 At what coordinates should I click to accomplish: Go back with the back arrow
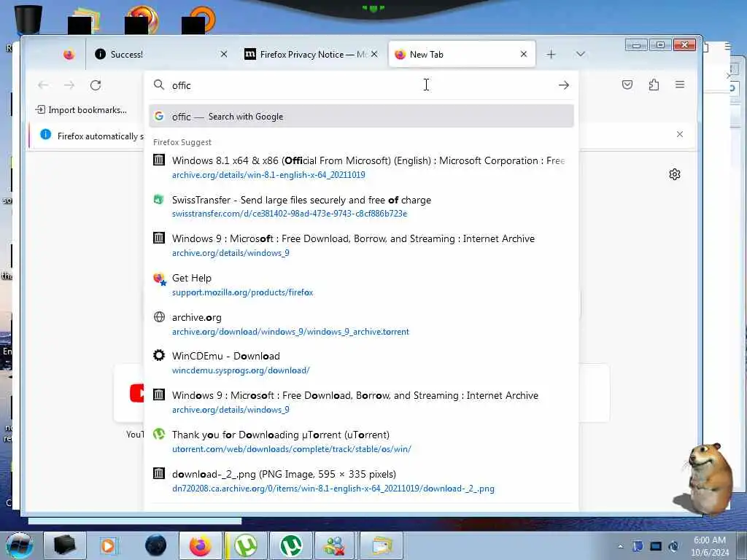point(43,85)
